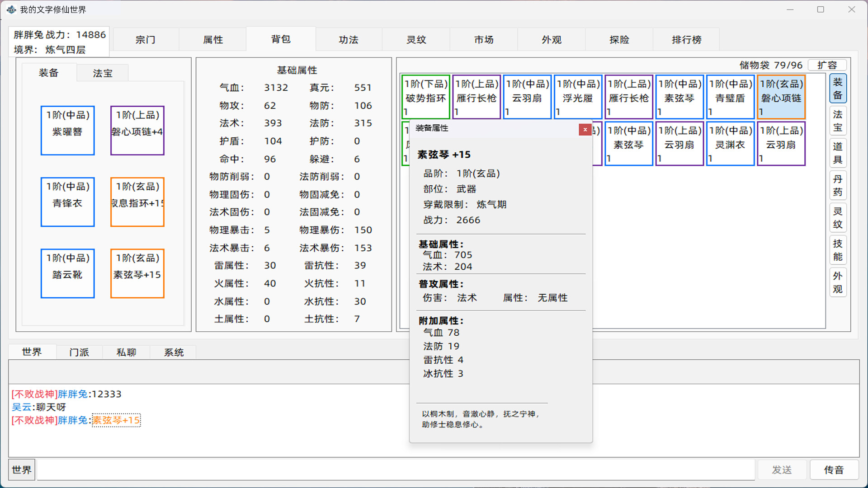Click the 扩容 button to expand storage

coord(827,65)
